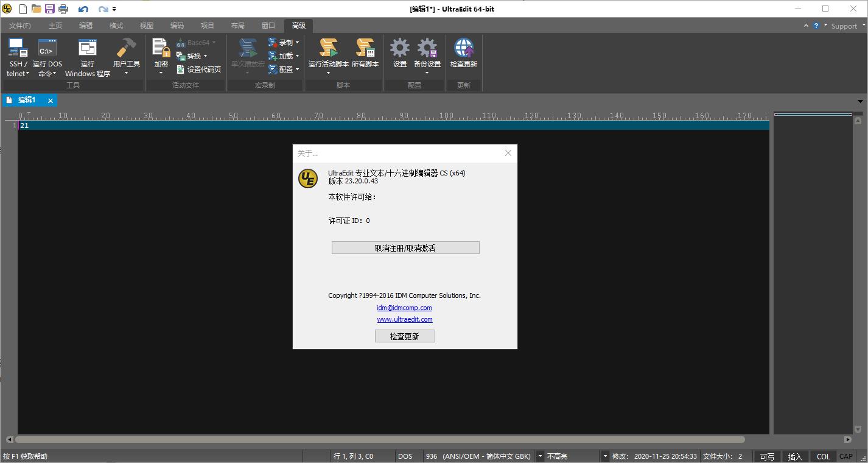Click the open folder icon in quick access toolbar
Screen dimensions: 868x463
(37, 9)
